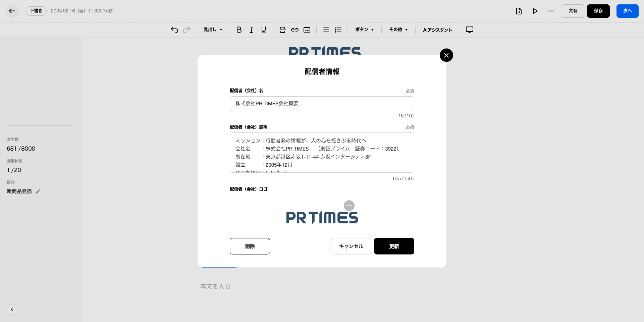This screenshot has width=644, height=322.
Task: Click the 配信者(会社)説明 text area
Action: [322, 153]
